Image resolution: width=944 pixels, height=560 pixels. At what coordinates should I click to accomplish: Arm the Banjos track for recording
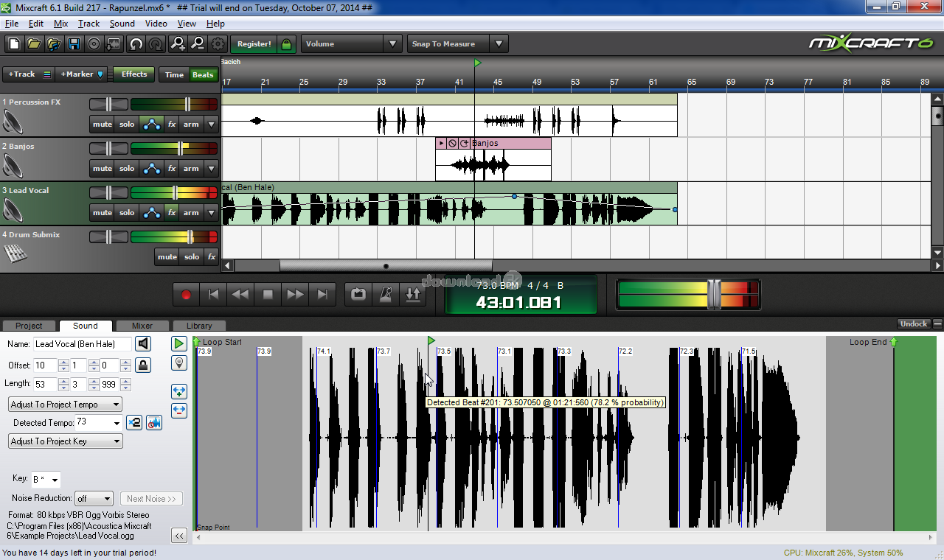tap(191, 169)
